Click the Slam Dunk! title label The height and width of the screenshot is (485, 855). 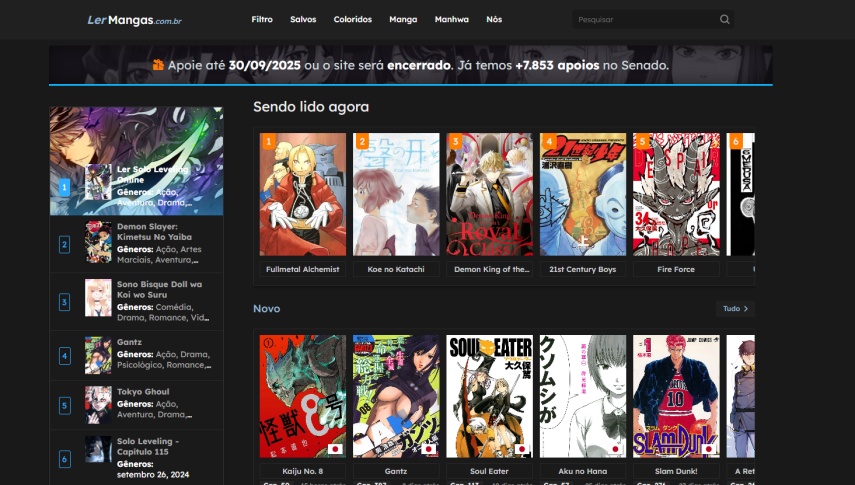point(676,471)
